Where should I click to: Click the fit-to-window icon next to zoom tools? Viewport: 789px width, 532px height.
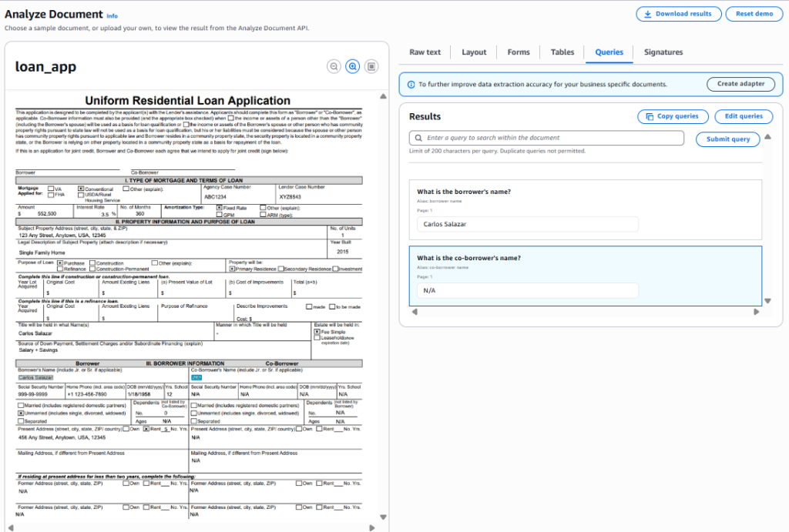coord(371,66)
